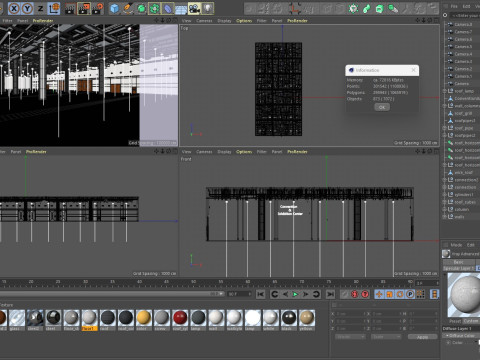Toggle parameter keyframe recording P icon
The image size is (480, 360).
pos(410,294)
